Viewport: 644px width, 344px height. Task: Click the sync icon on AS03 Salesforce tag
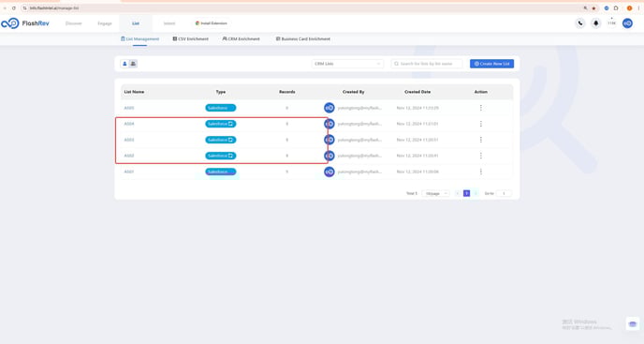tap(231, 140)
